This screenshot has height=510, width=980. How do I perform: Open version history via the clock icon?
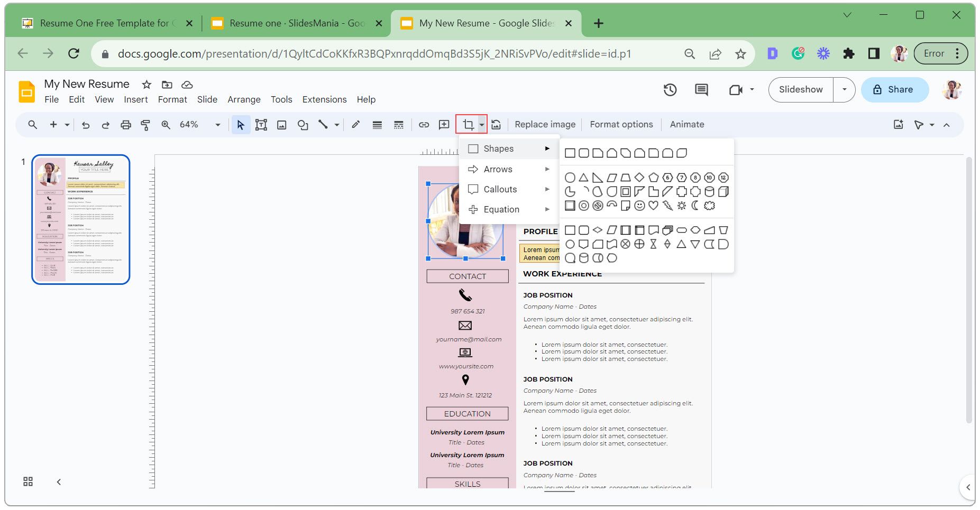pyautogui.click(x=670, y=90)
